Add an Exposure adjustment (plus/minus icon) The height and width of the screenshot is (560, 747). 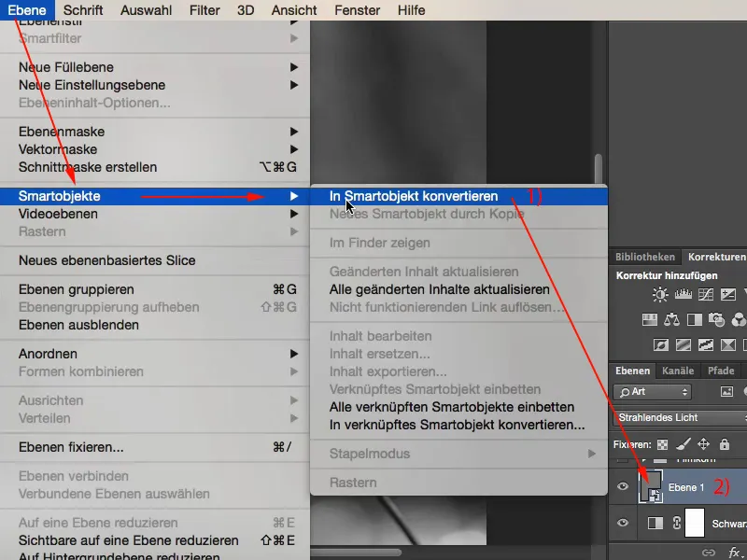point(728,295)
